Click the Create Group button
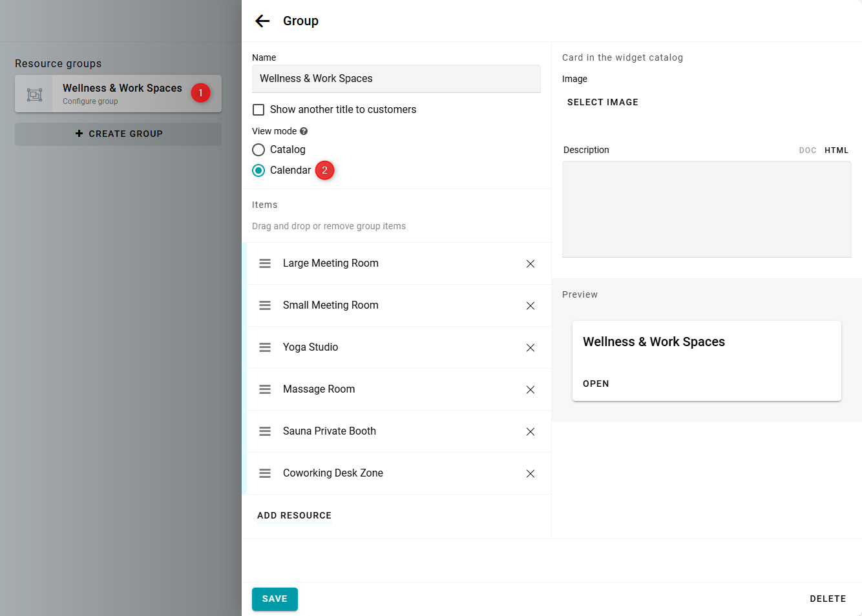The width and height of the screenshot is (862, 616). (118, 134)
